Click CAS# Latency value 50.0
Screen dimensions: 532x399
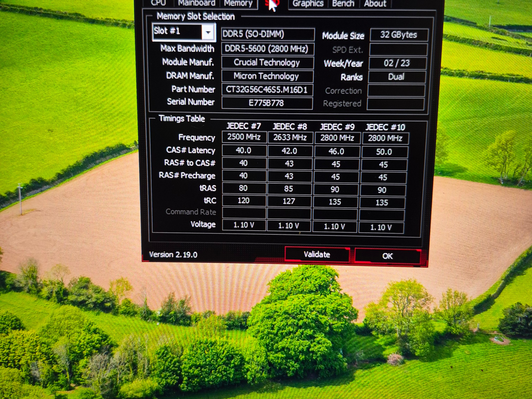(x=384, y=152)
